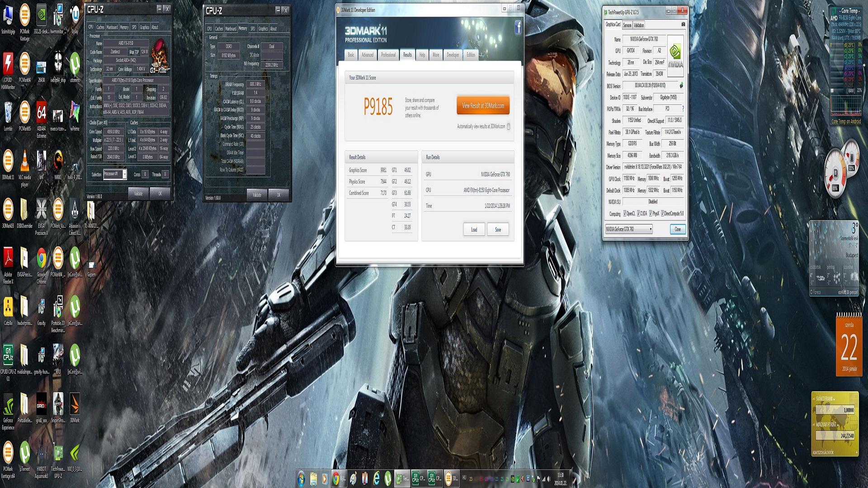Click the BIOS save chip icon in GPU-Z
This screenshot has height=488, width=868.
pos(681,85)
